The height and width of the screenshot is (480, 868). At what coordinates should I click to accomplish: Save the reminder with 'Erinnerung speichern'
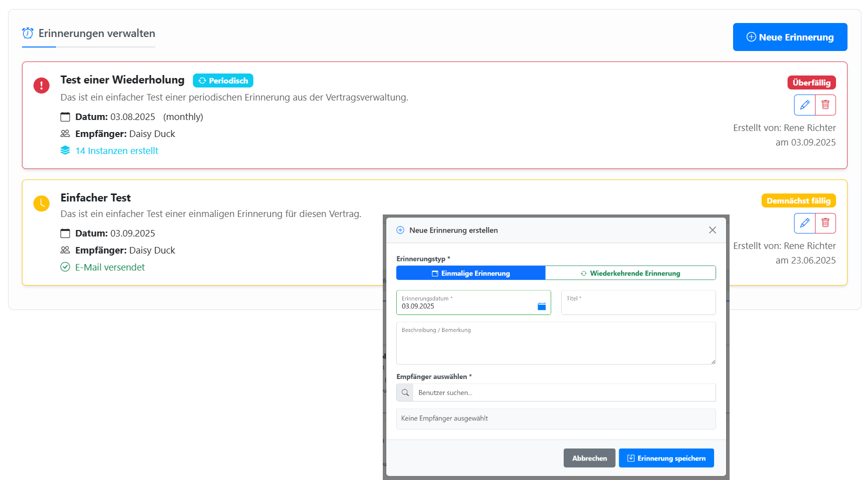pos(666,458)
